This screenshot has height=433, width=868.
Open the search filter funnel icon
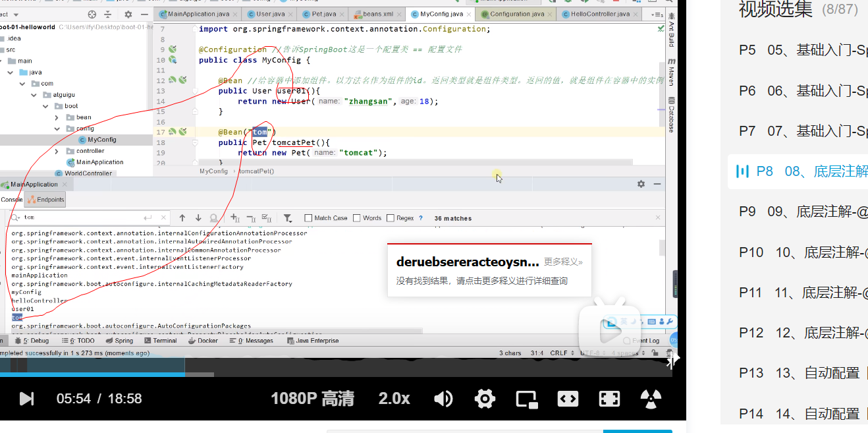pyautogui.click(x=288, y=217)
